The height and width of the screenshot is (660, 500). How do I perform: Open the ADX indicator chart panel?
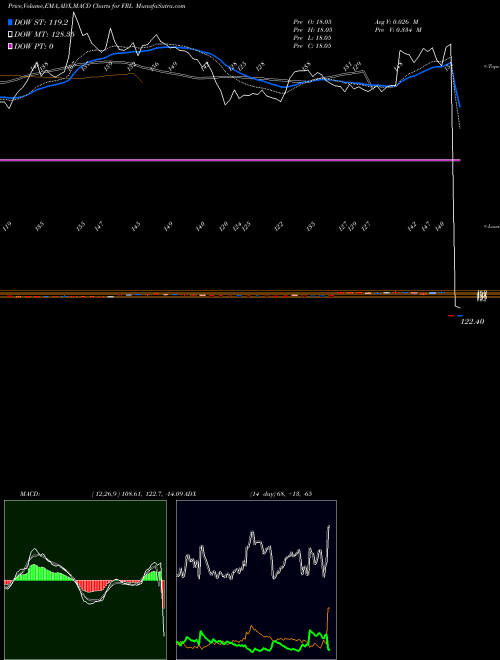[256, 580]
